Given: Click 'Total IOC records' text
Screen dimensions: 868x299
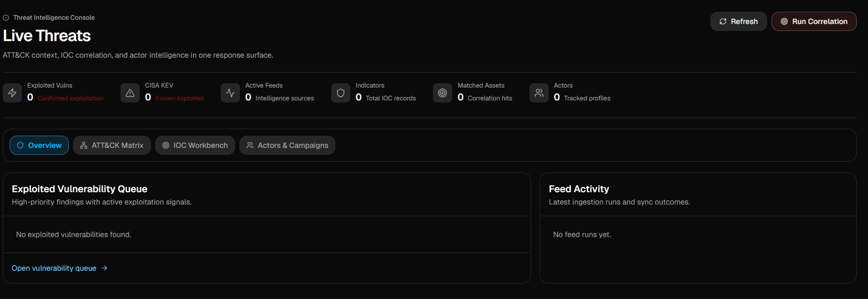Looking at the screenshot, I should pos(391,98).
